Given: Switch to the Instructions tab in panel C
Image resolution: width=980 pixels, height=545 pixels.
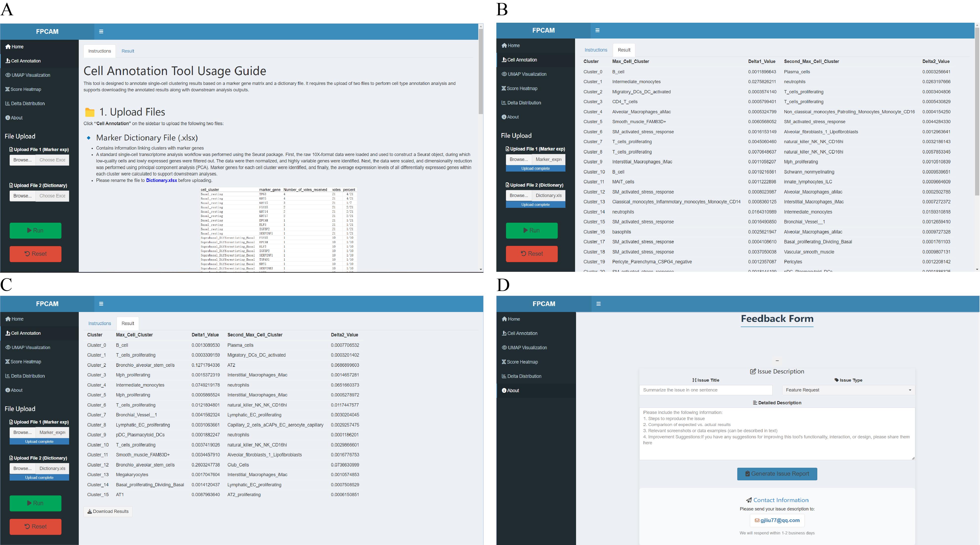Looking at the screenshot, I should coord(100,323).
